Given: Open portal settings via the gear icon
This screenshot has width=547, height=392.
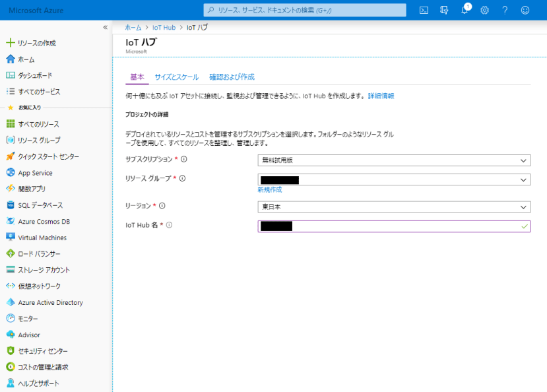Looking at the screenshot, I should (484, 11).
